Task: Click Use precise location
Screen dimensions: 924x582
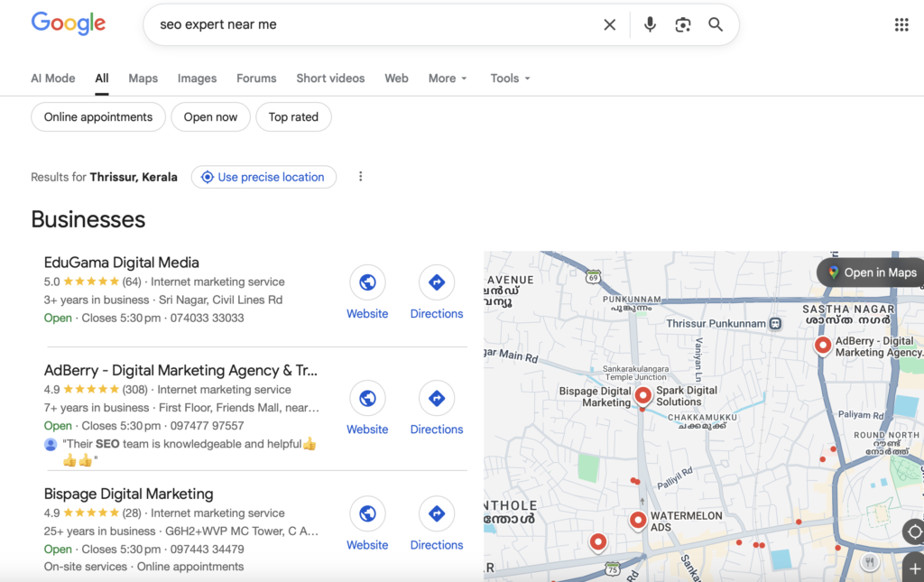Action: coord(263,177)
